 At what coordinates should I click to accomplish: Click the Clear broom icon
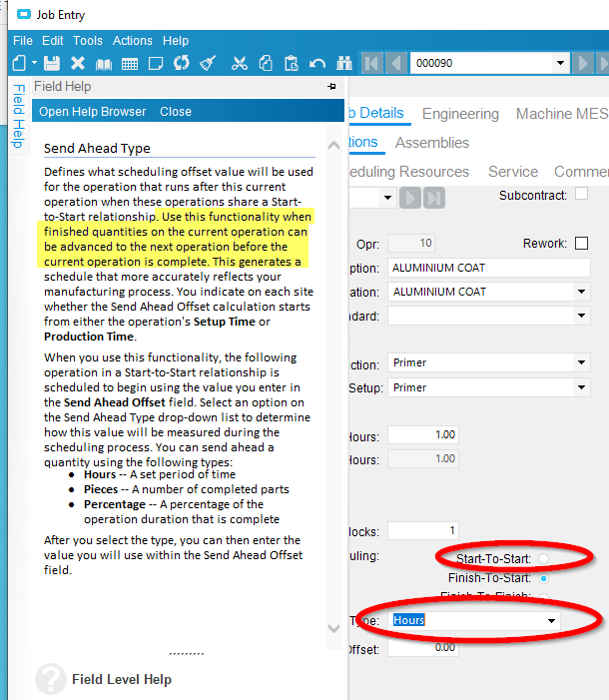pos(208,63)
